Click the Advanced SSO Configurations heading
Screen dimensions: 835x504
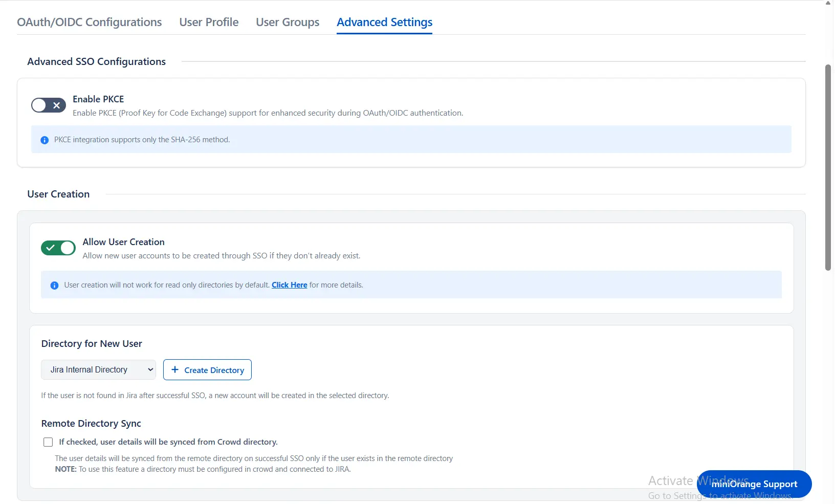coord(96,61)
